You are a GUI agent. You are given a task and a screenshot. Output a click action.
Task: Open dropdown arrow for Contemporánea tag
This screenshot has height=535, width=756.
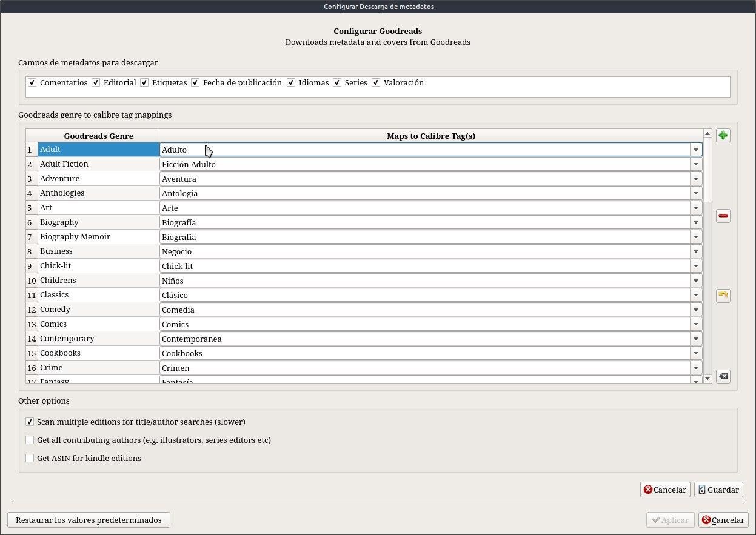click(696, 339)
